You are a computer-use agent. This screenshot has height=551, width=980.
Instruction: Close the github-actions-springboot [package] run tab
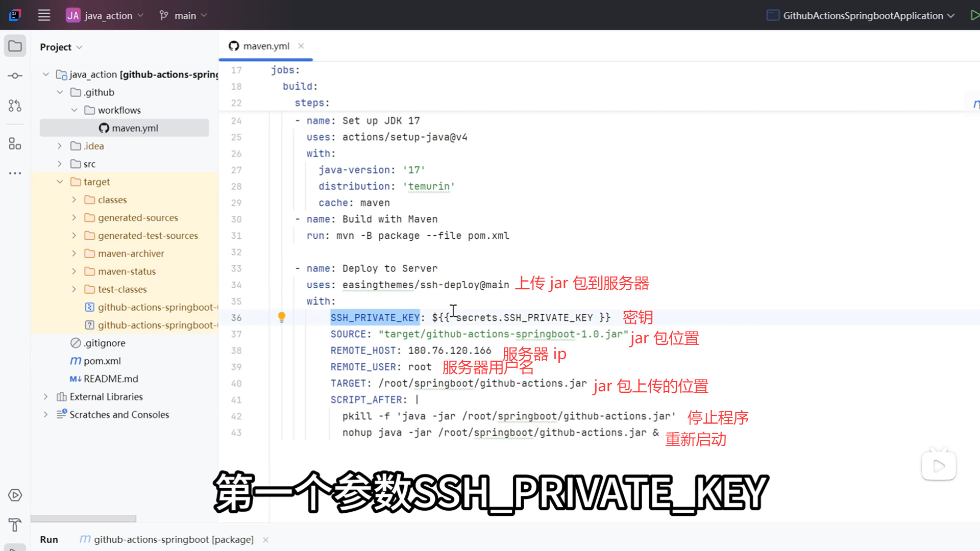coord(265,540)
